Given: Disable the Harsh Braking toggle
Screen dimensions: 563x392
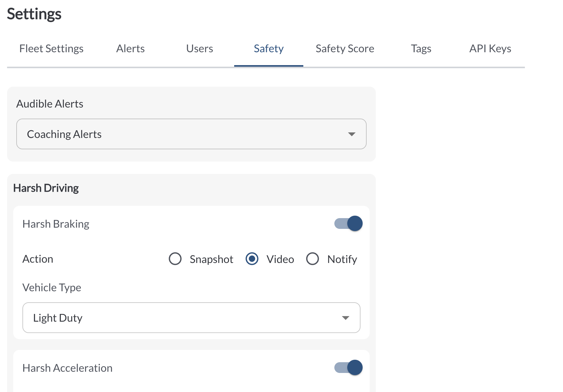Looking at the screenshot, I should point(348,224).
